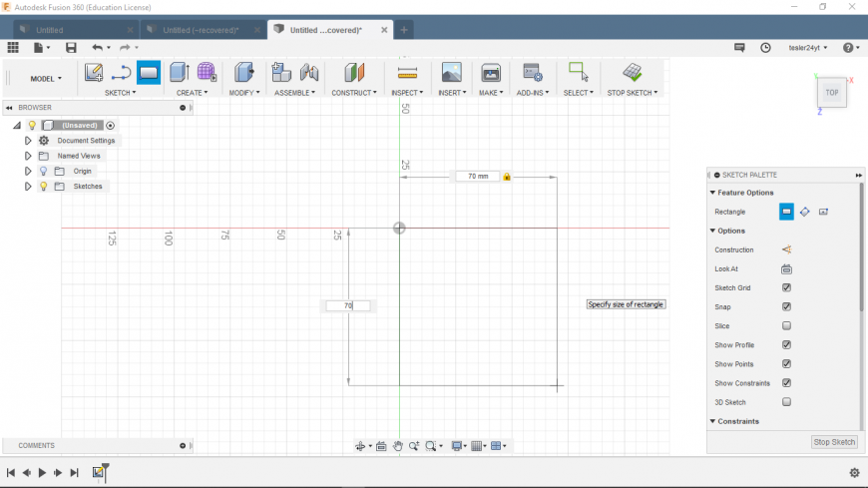
Task: Enable the Slice checkbox
Action: click(786, 326)
